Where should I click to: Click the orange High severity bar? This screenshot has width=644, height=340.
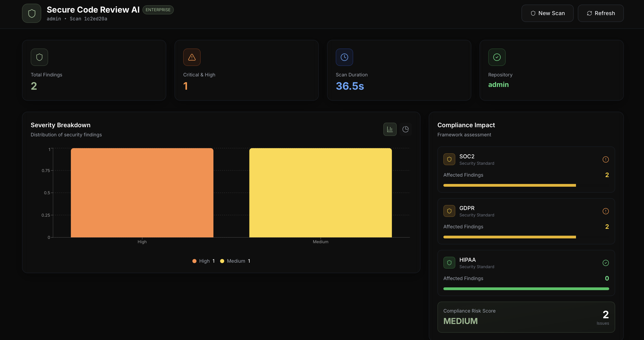click(x=142, y=193)
